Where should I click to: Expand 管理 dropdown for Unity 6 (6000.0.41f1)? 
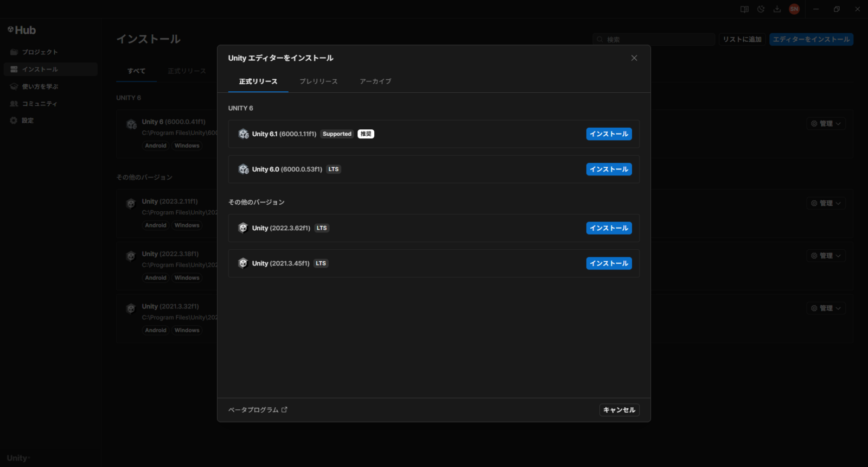click(826, 124)
